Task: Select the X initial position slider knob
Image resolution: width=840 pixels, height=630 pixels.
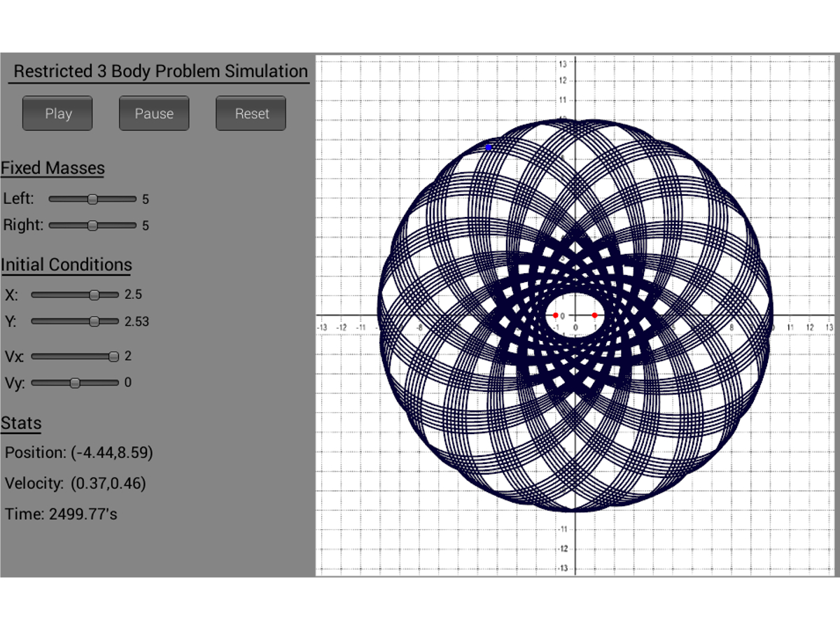Action: (94, 295)
